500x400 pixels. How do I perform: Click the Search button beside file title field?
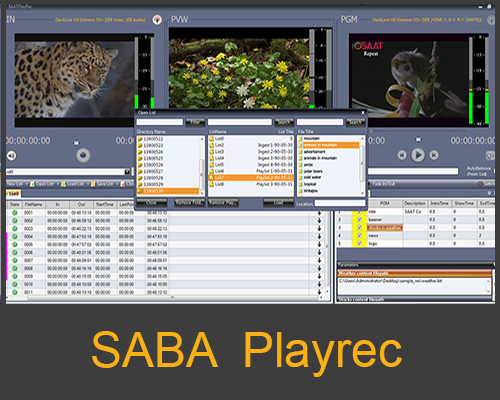355,122
